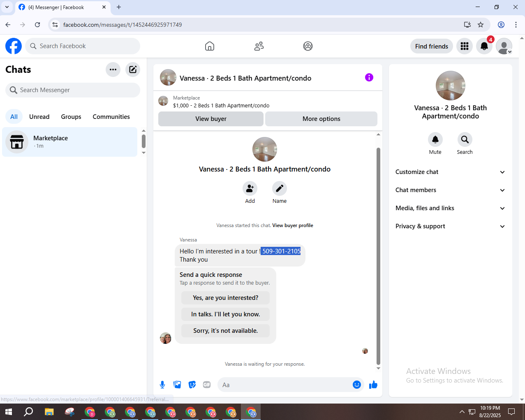Click the View buyer button
Image resolution: width=525 pixels, height=420 pixels.
[x=211, y=119]
